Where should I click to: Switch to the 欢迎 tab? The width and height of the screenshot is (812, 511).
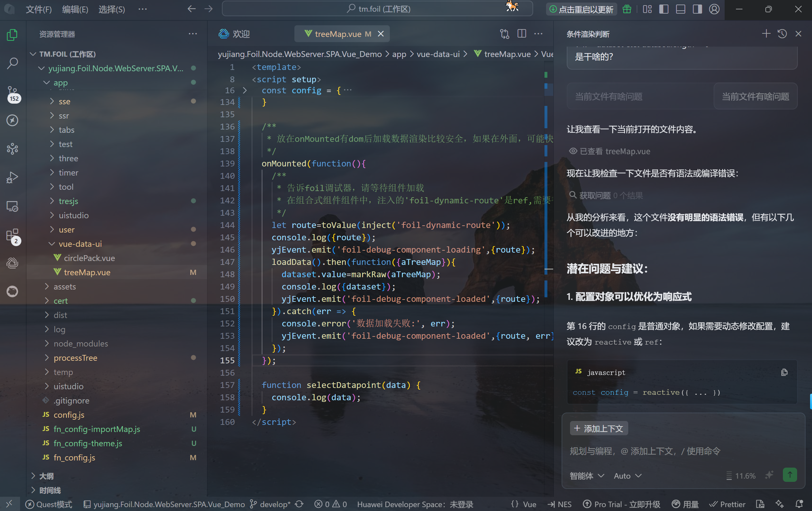click(235, 34)
